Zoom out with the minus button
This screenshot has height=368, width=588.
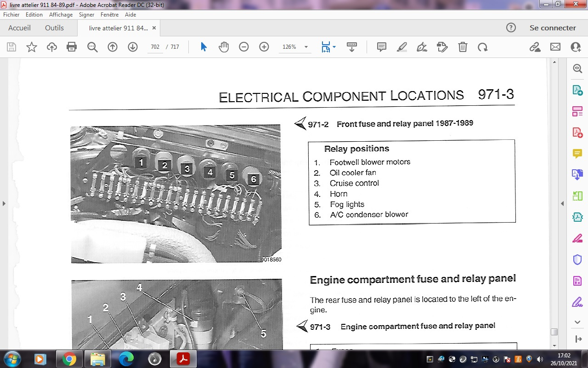(x=244, y=47)
